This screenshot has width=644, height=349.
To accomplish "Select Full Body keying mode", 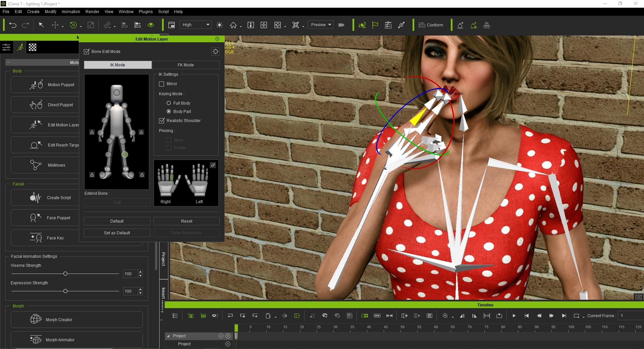I will click(169, 103).
